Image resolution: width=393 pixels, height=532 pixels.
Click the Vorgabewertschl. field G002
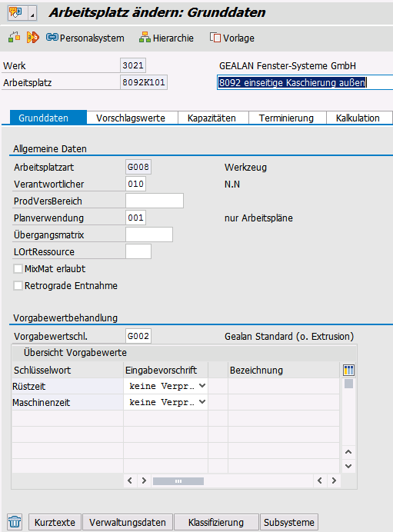138,336
